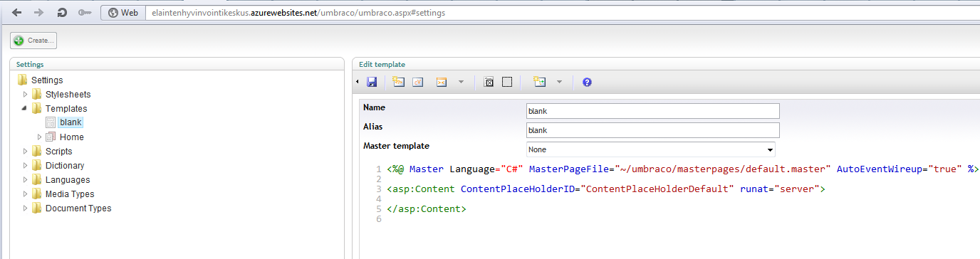Select the Languages folder
The width and height of the screenshot is (980, 259).
pos(68,179)
